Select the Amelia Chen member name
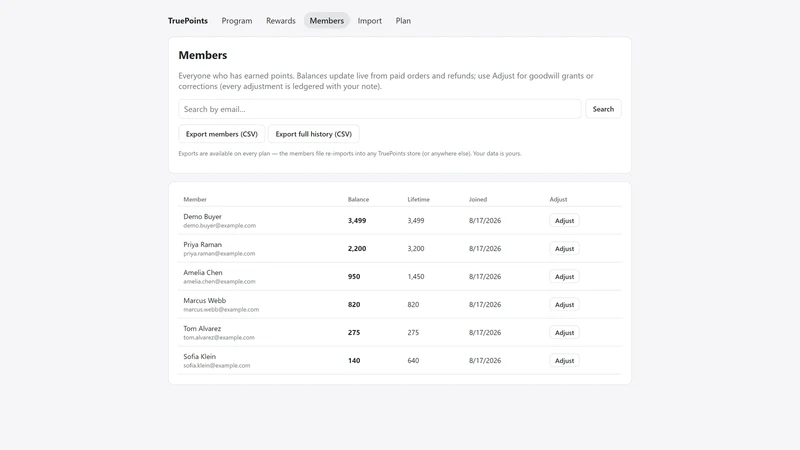Viewport: 800px width, 450px height. tap(203, 273)
